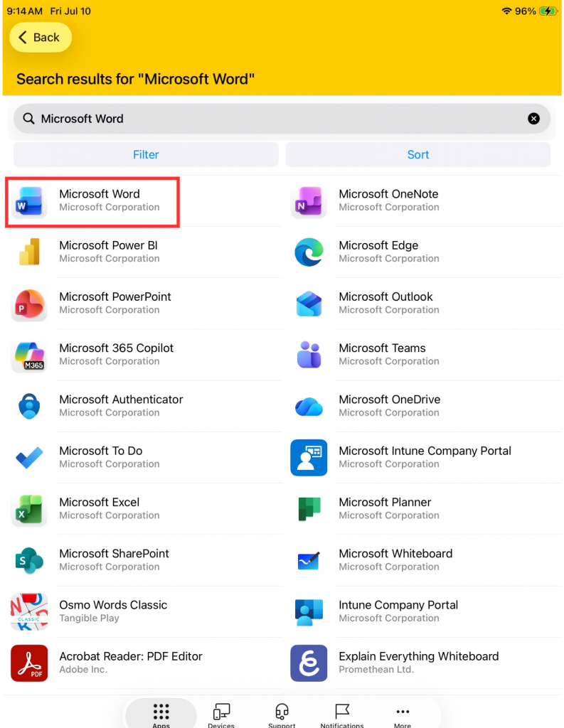Select the Microsoft Excel icon
This screenshot has width=564, height=728.
pyautogui.click(x=29, y=509)
